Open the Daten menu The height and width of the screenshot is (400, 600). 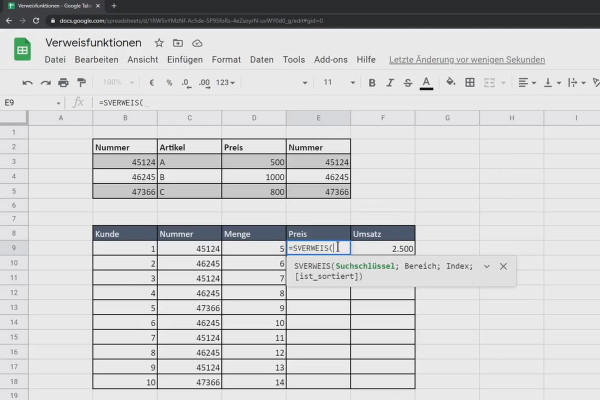[262, 60]
